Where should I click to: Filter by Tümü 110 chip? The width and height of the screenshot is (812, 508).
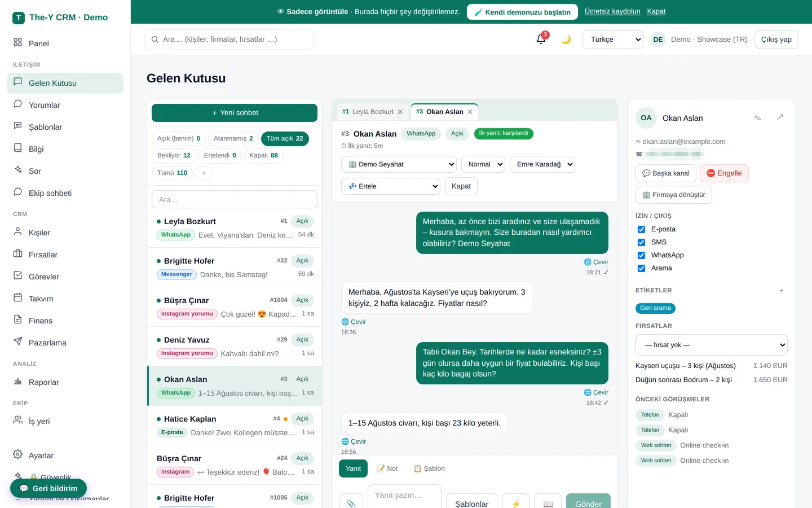[x=172, y=173]
